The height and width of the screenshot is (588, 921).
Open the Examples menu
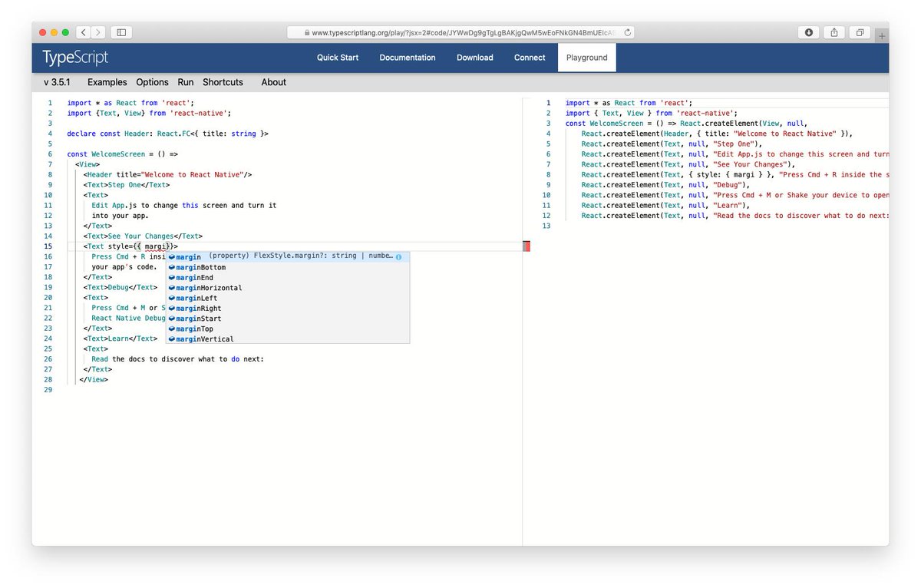tap(107, 82)
